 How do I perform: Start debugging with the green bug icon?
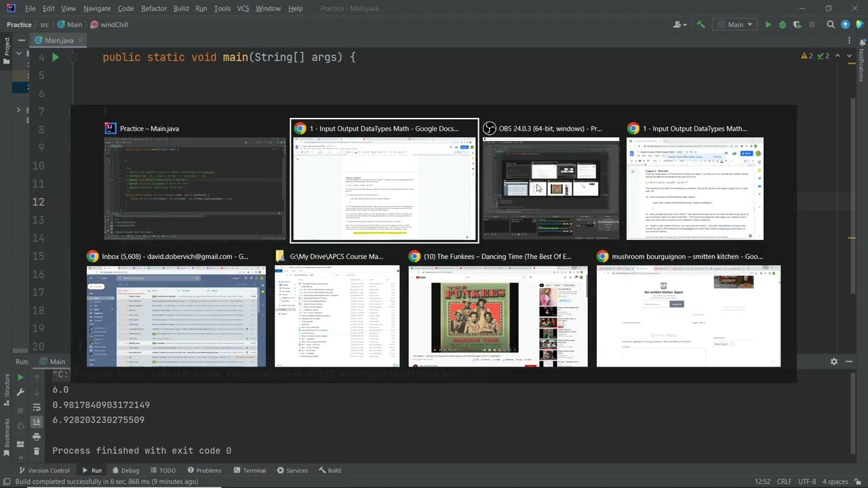[783, 24]
